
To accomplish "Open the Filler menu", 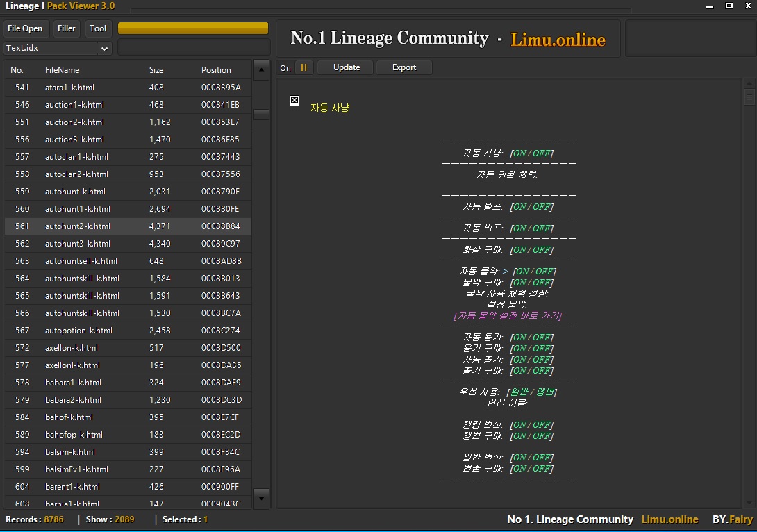I will 66,28.
